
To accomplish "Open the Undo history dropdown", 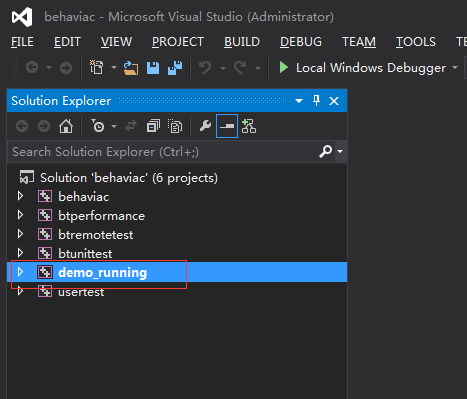I will point(223,68).
